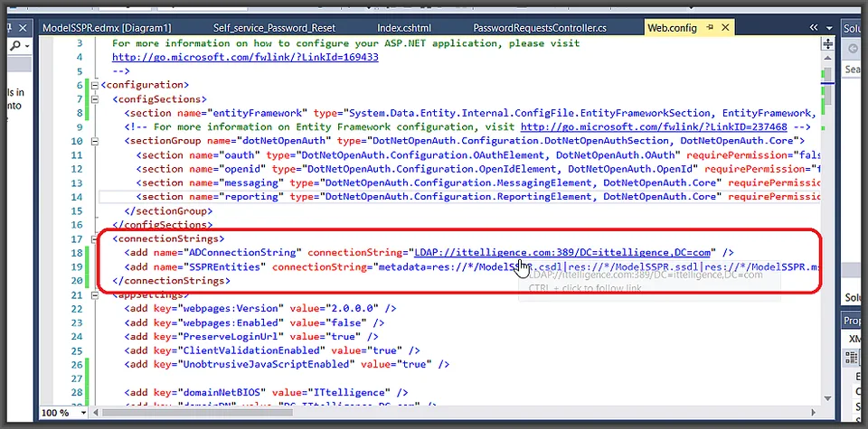The width and height of the screenshot is (868, 429).
Task: Collapse the dotNetOpenAuth sectionGroup node
Action: point(95,141)
